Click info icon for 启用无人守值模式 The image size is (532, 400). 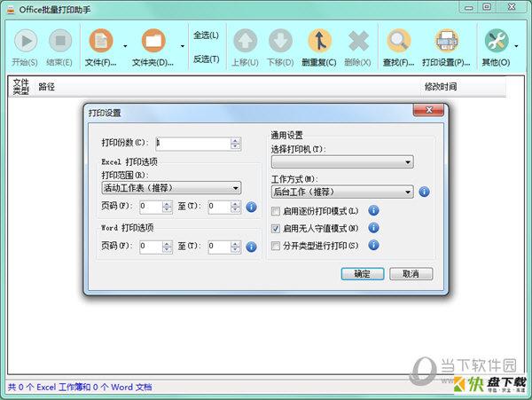[373, 228]
